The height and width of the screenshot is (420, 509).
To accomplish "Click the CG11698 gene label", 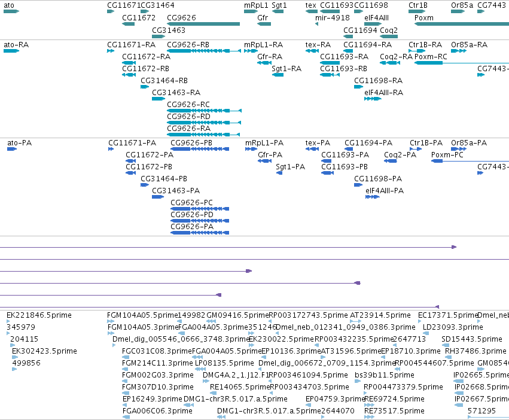I will click(371, 5).
